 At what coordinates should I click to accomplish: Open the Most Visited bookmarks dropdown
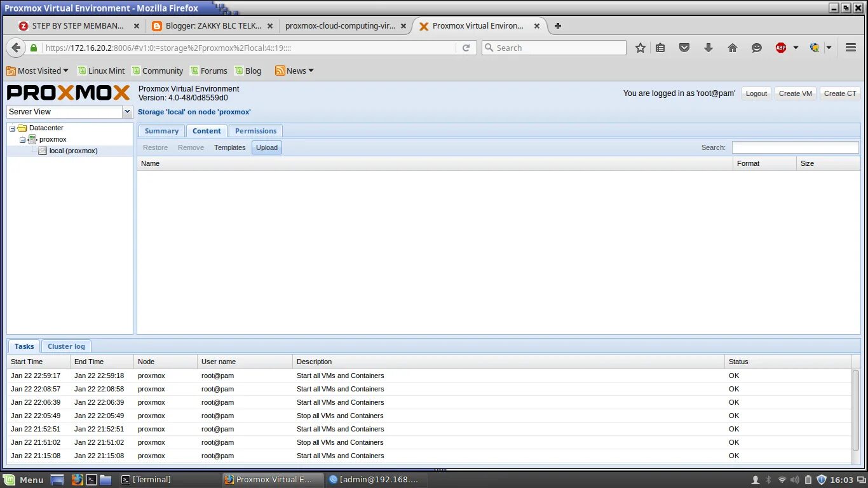[37, 71]
